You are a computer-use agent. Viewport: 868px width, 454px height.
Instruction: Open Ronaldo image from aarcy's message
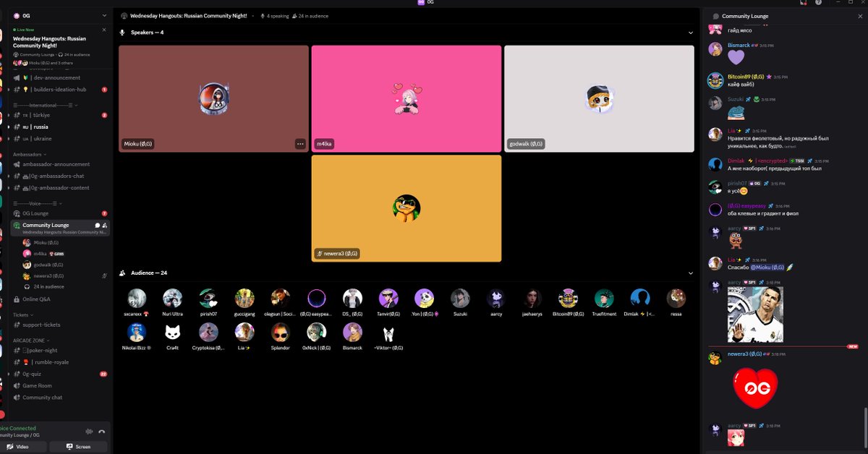tap(754, 315)
